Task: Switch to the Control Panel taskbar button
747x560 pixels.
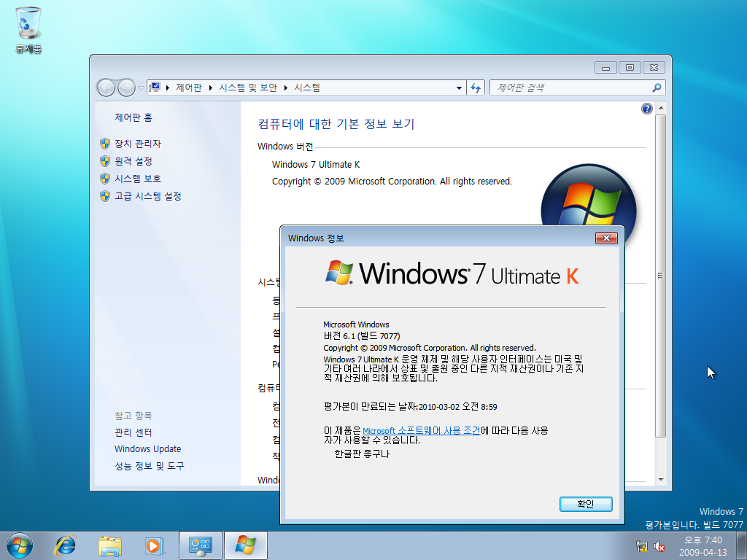Action: click(201, 545)
